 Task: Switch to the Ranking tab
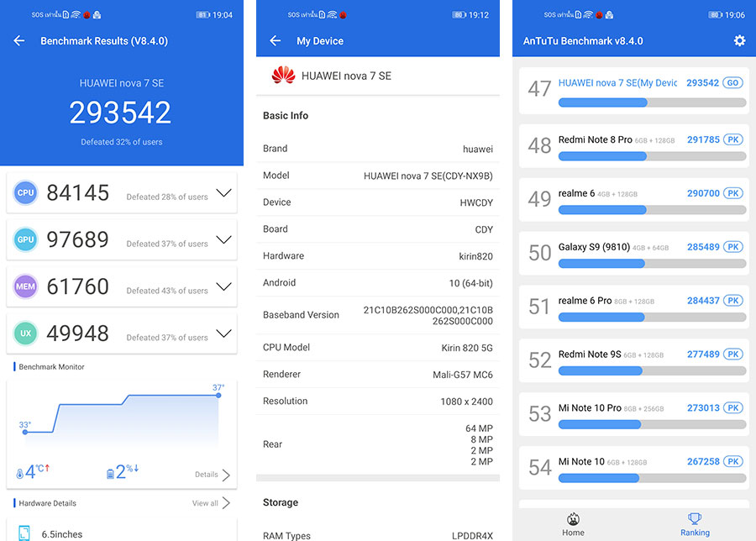pos(695,524)
